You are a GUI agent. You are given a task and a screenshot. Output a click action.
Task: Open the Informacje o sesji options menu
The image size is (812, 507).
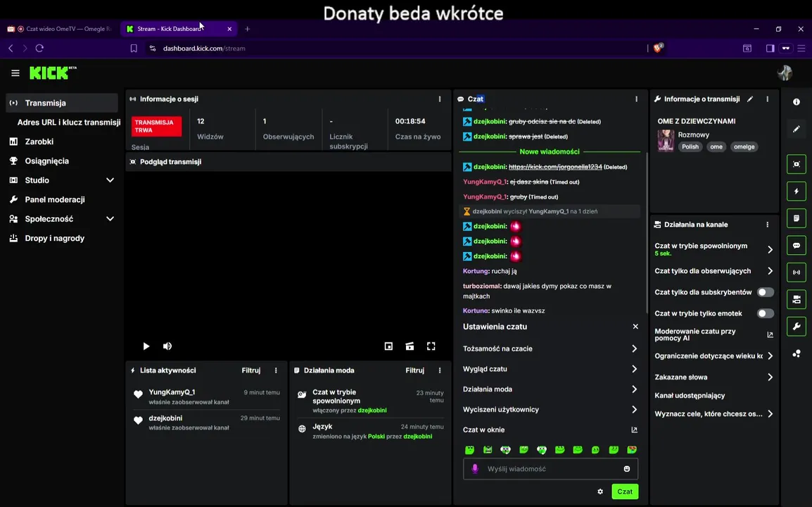pyautogui.click(x=440, y=99)
